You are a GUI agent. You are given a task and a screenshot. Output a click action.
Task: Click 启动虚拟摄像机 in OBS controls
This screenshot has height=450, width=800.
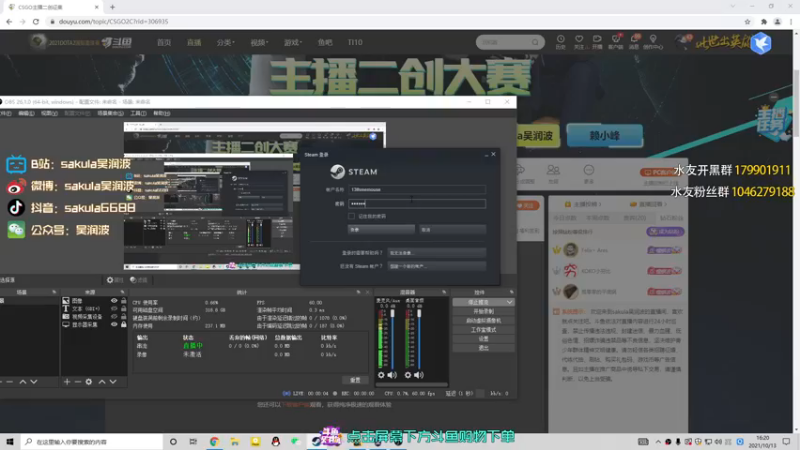pos(483,320)
